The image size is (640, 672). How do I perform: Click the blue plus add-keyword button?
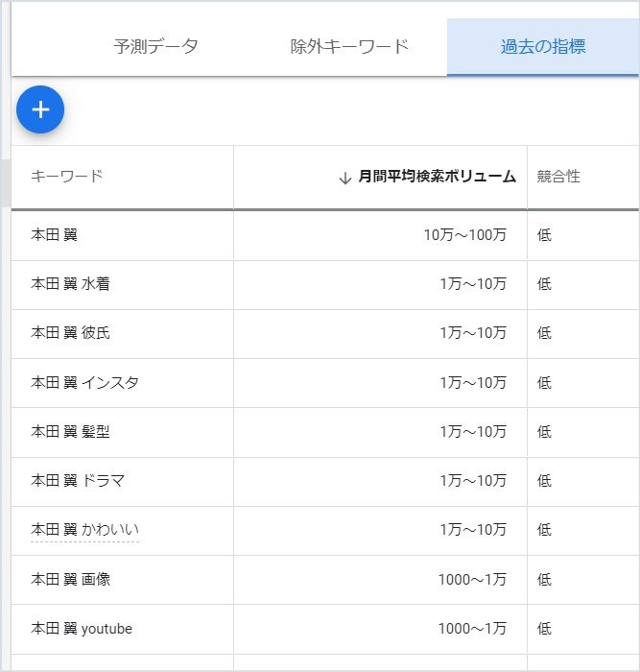[x=40, y=109]
